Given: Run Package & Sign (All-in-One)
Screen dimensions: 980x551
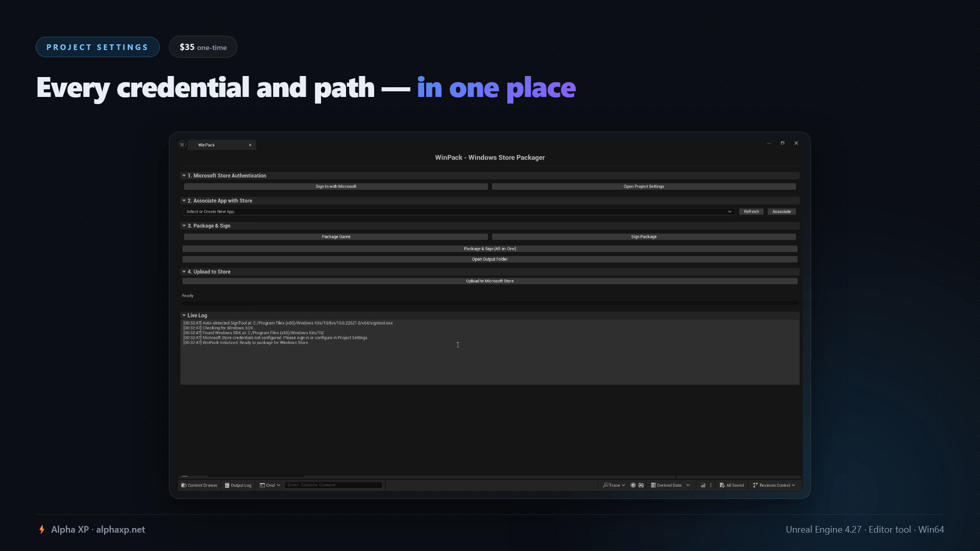Looking at the screenshot, I should pyautogui.click(x=490, y=249).
